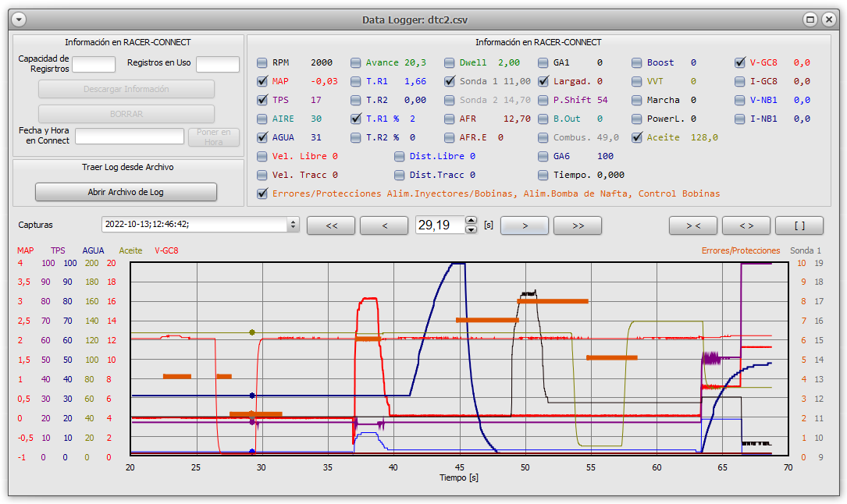Screen dimensions: 847x504
Task: Open the title bar window menu arrow
Action: tap(20, 20)
